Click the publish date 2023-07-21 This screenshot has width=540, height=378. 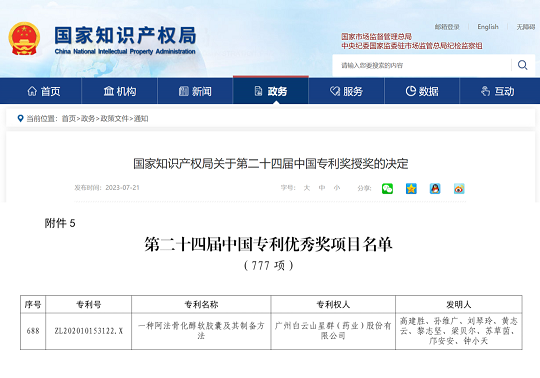(x=122, y=188)
